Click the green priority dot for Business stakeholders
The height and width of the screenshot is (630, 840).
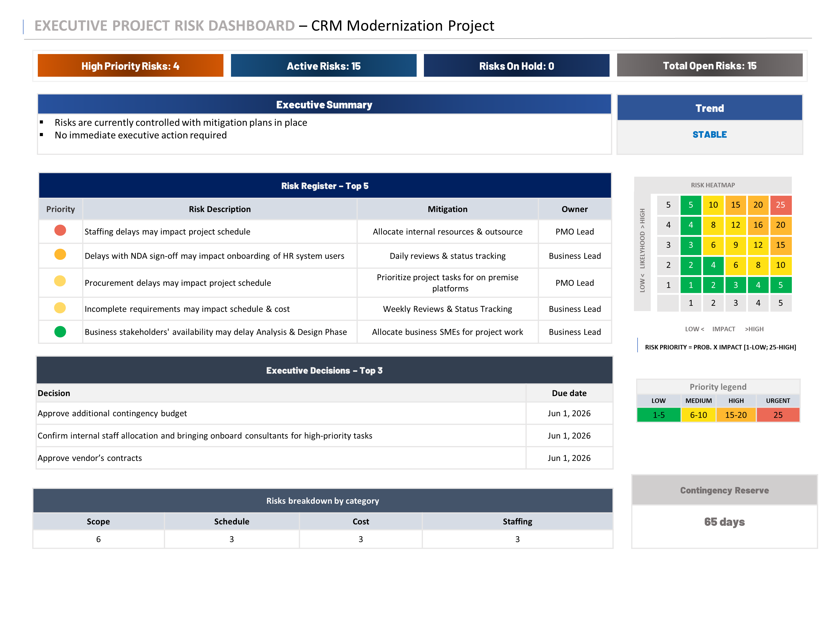pyautogui.click(x=60, y=332)
